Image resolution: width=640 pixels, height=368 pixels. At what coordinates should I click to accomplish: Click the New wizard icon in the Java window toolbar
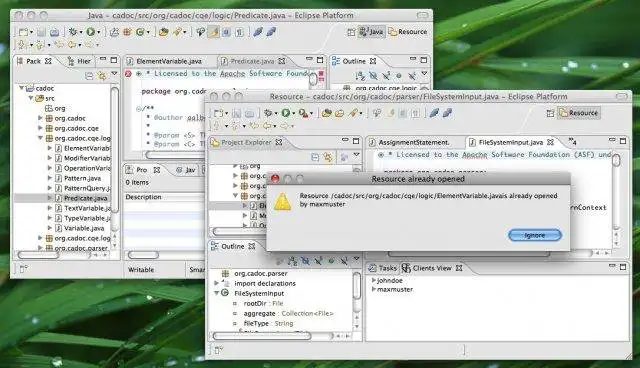24,31
